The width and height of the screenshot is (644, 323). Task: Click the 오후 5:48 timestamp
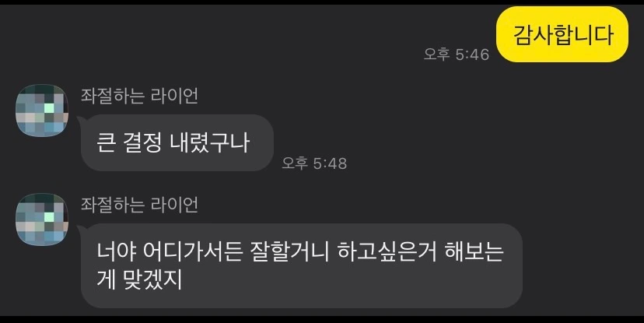click(x=314, y=163)
